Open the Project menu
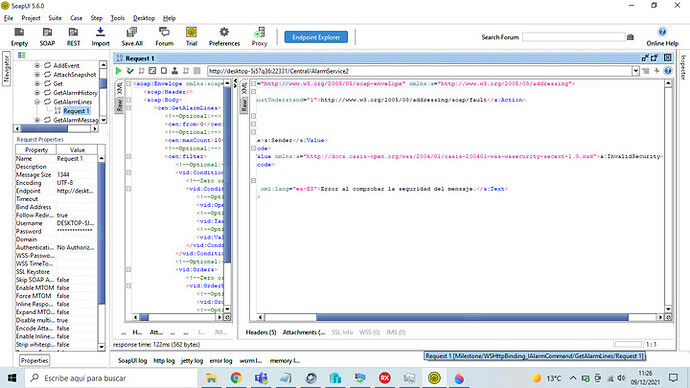 [31, 18]
